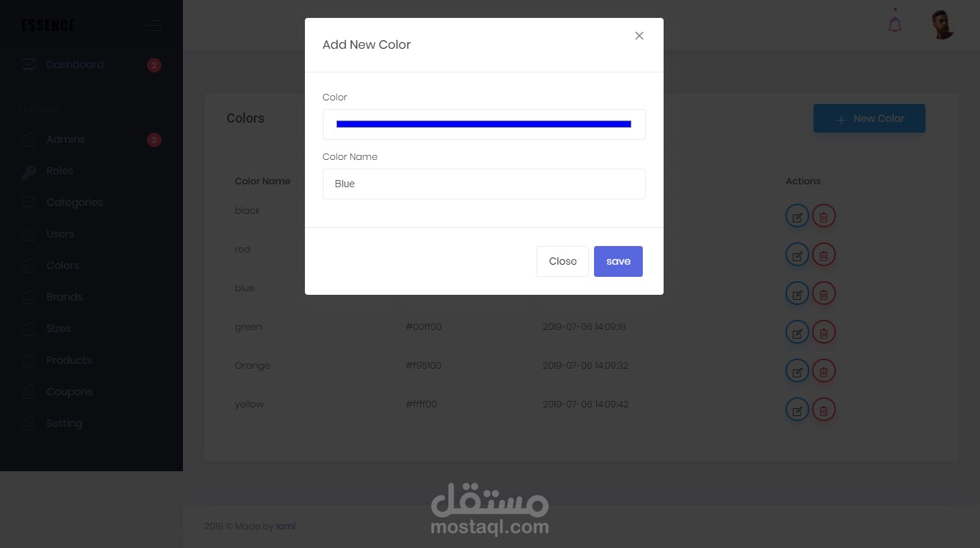Click the New Color button
The width and height of the screenshot is (980, 548).
coord(869,118)
